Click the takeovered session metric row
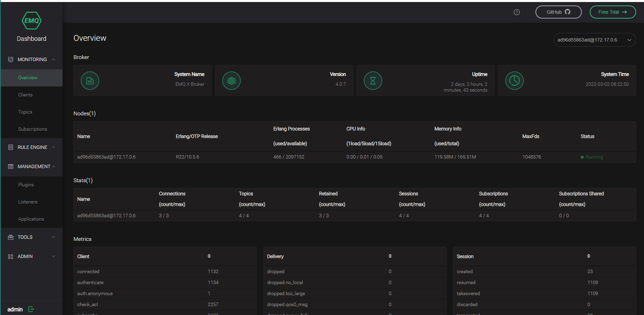This screenshot has height=315, width=644. coord(544,293)
